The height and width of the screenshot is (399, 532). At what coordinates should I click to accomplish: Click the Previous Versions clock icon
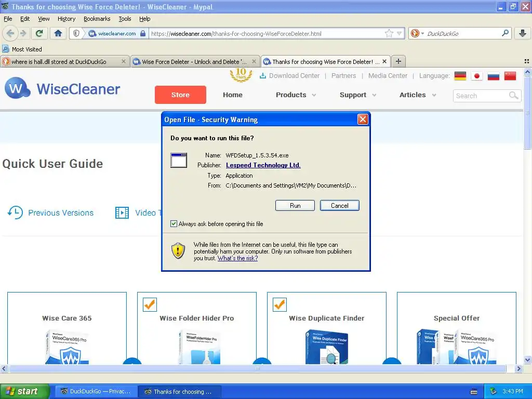15,212
